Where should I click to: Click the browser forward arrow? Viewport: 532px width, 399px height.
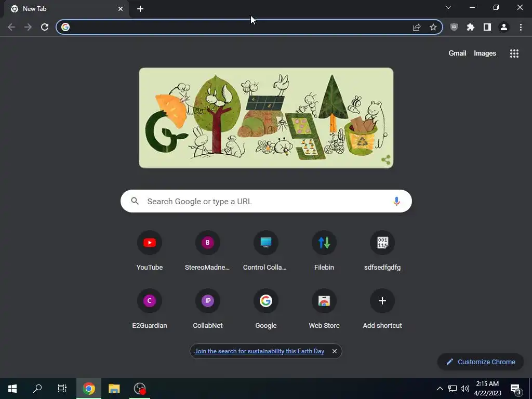(x=28, y=27)
